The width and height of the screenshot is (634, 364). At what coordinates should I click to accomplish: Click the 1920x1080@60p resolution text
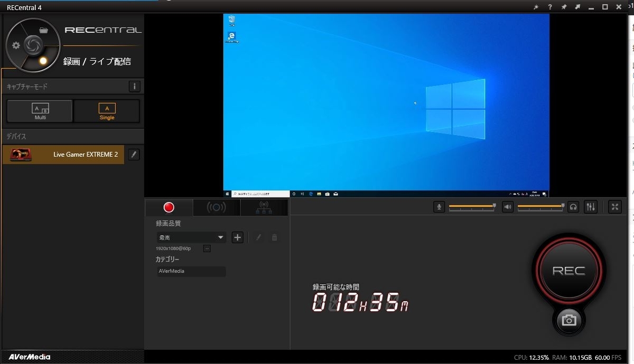173,248
